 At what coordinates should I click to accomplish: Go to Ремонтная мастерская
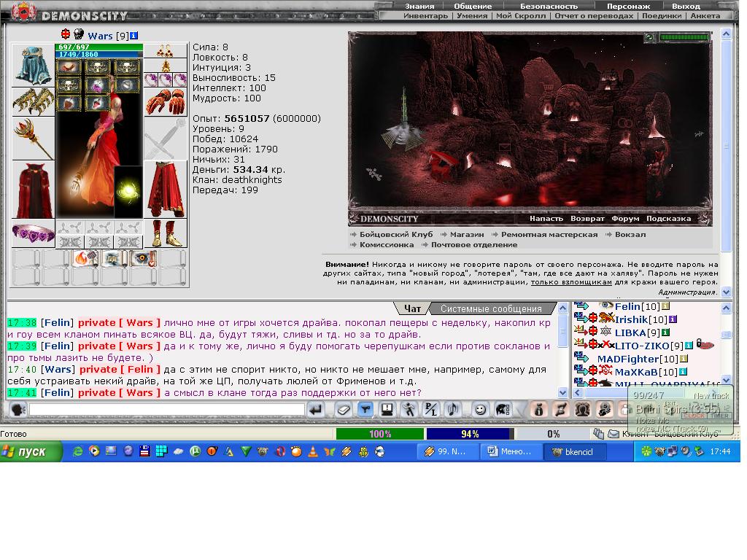549,234
